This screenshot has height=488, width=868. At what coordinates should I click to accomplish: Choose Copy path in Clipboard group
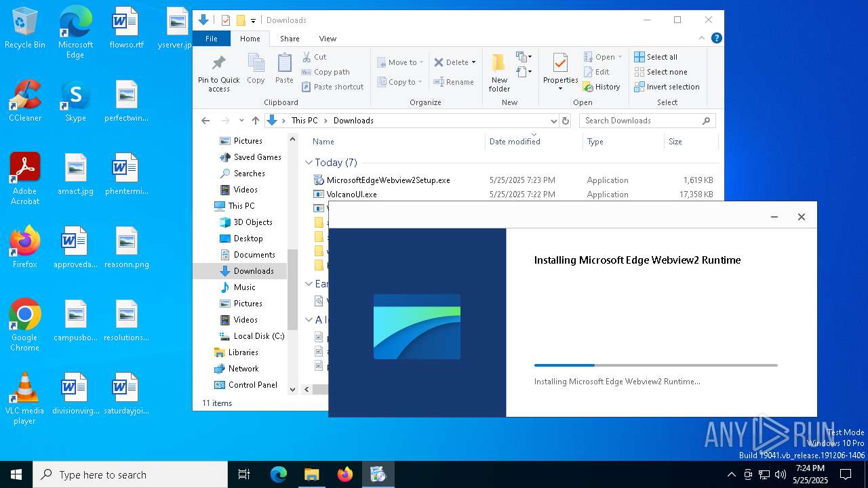point(325,72)
